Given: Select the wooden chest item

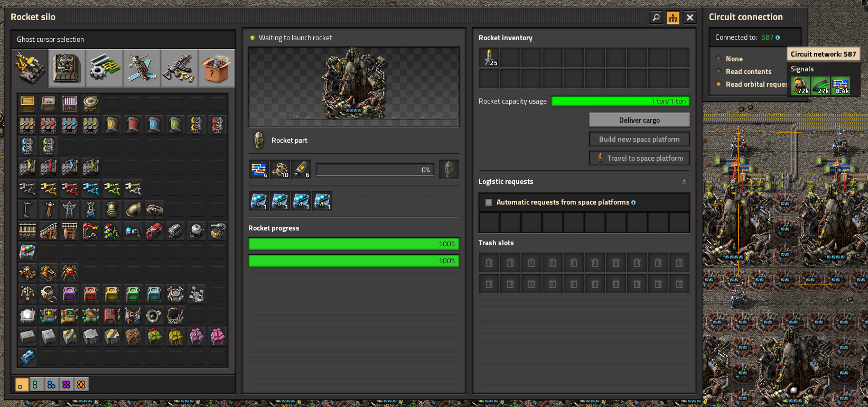Looking at the screenshot, I should (x=27, y=104).
